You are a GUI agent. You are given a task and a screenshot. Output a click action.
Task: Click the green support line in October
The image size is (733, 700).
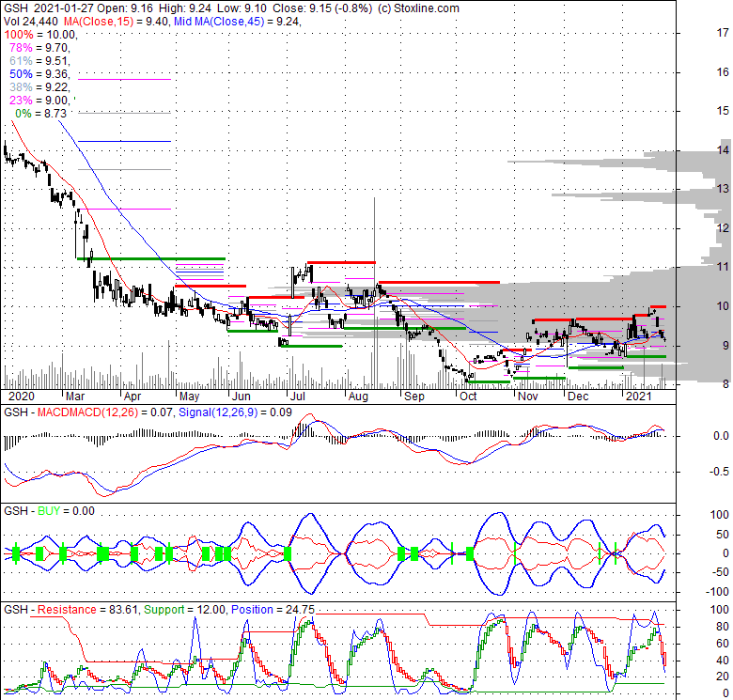tap(490, 381)
